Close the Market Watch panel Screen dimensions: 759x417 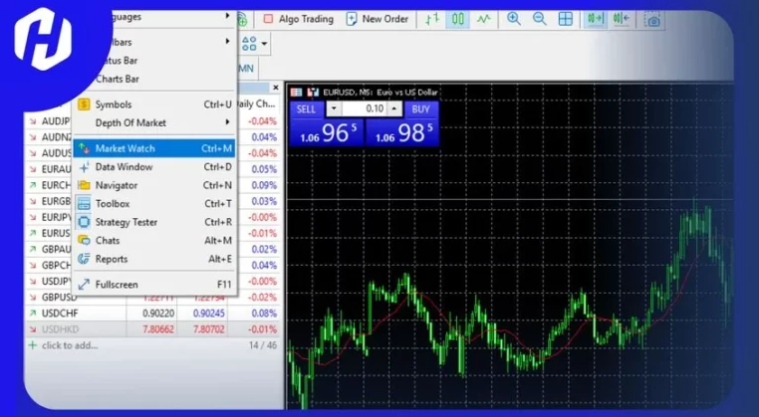[x=276, y=88]
